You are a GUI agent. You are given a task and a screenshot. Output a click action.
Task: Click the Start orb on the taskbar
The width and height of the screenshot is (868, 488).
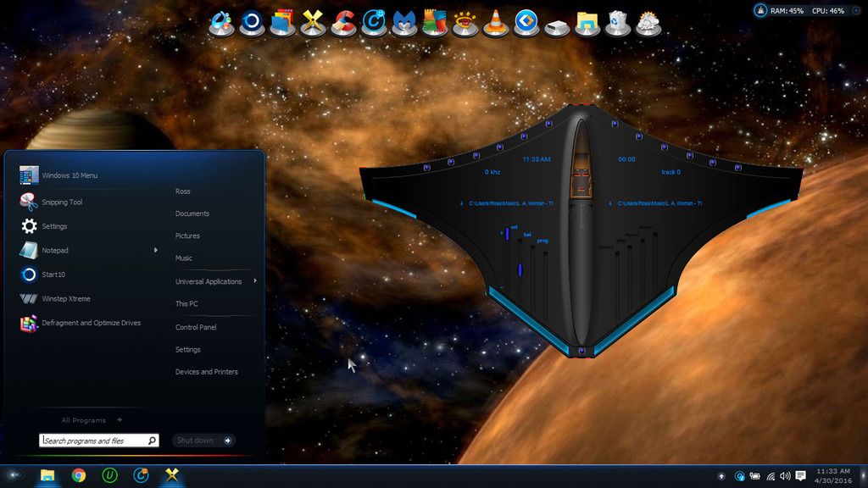click(14, 475)
